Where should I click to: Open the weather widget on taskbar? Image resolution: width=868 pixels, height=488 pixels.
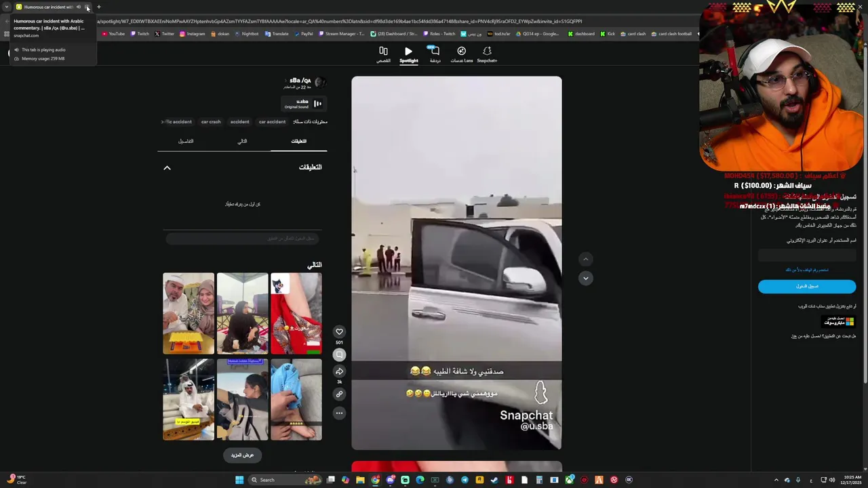17,480
